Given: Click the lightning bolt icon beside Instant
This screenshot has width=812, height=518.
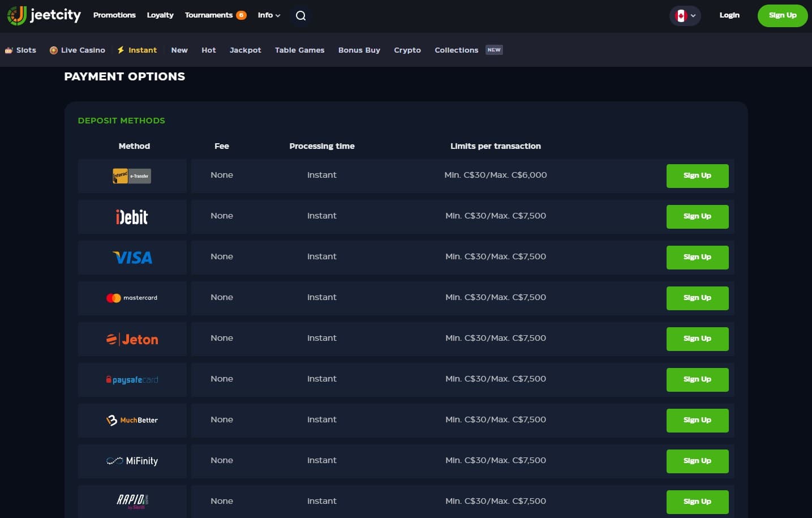Looking at the screenshot, I should (121, 50).
